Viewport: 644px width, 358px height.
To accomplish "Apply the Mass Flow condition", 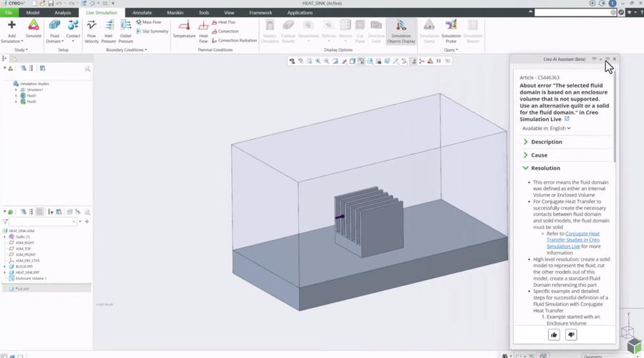I will (x=149, y=22).
